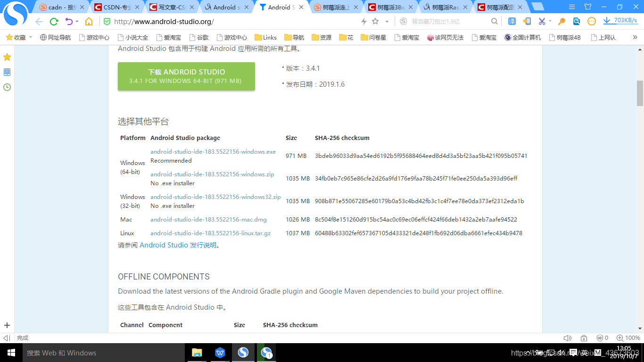Image resolution: width=644 pixels, height=362 pixels.
Task: Open the Links bookmark folder
Action: [265, 37]
